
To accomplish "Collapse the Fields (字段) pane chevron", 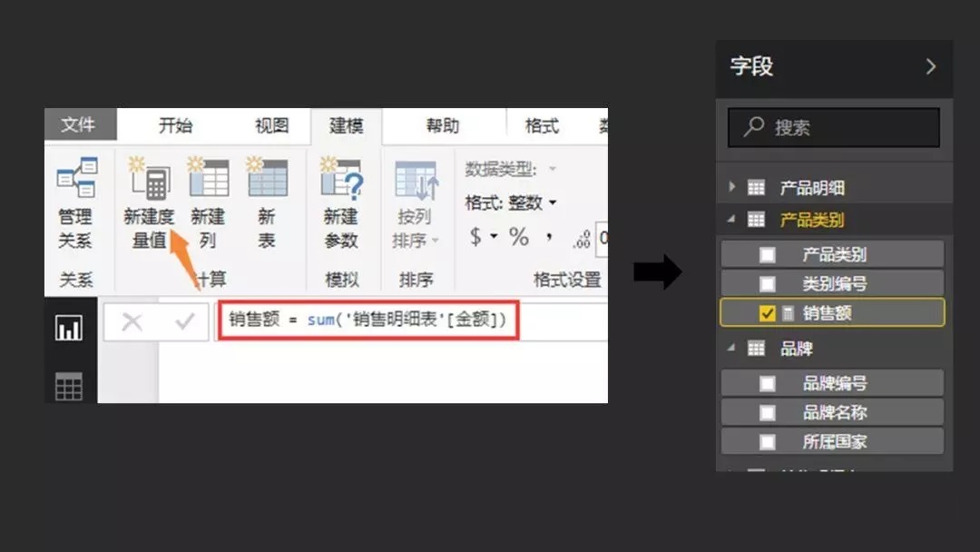I will click(931, 66).
